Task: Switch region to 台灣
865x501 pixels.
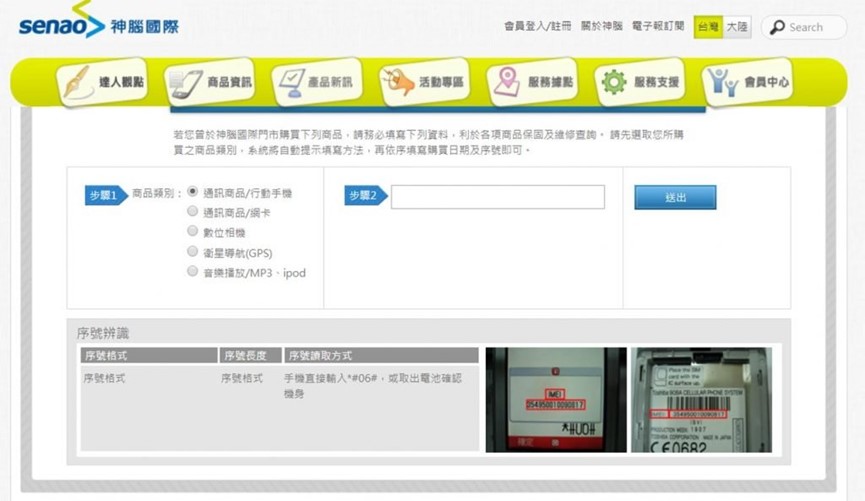Action: coord(708,26)
